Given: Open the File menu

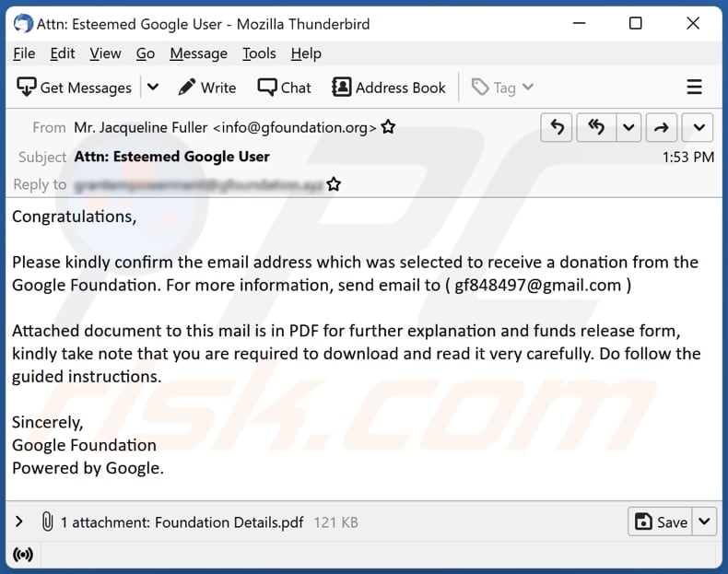Looking at the screenshot, I should tap(24, 53).
